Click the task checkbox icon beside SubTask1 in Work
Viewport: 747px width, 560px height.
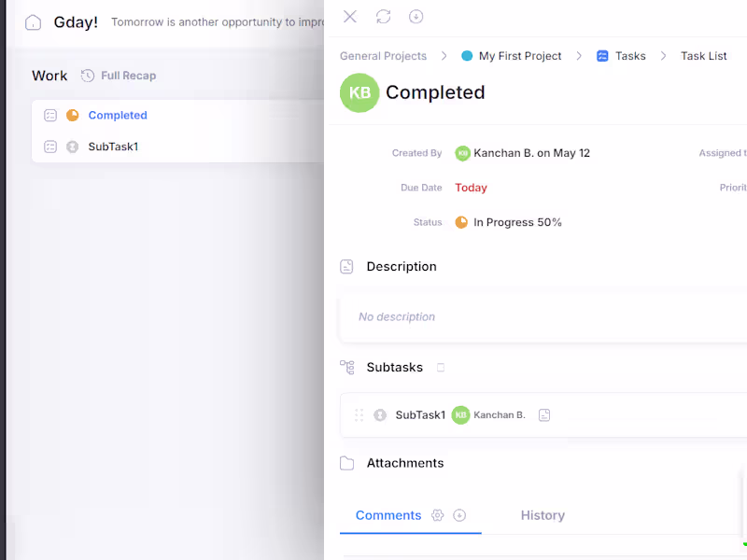pyautogui.click(x=50, y=147)
